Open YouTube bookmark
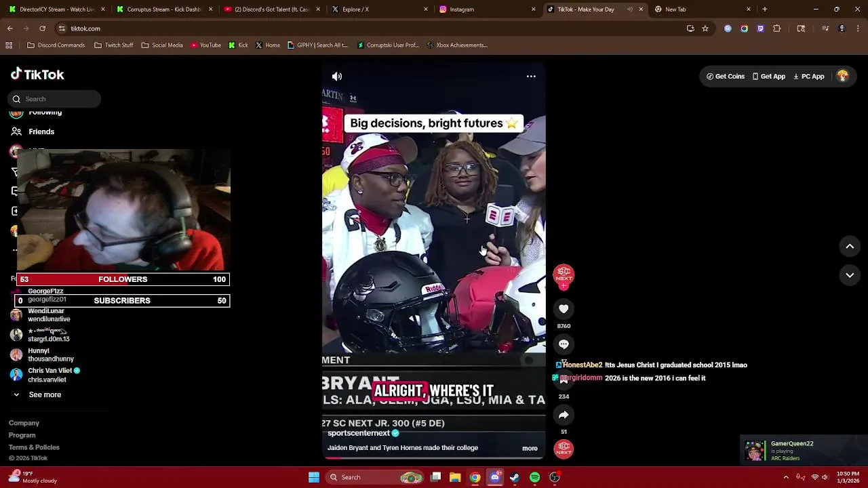 point(205,45)
